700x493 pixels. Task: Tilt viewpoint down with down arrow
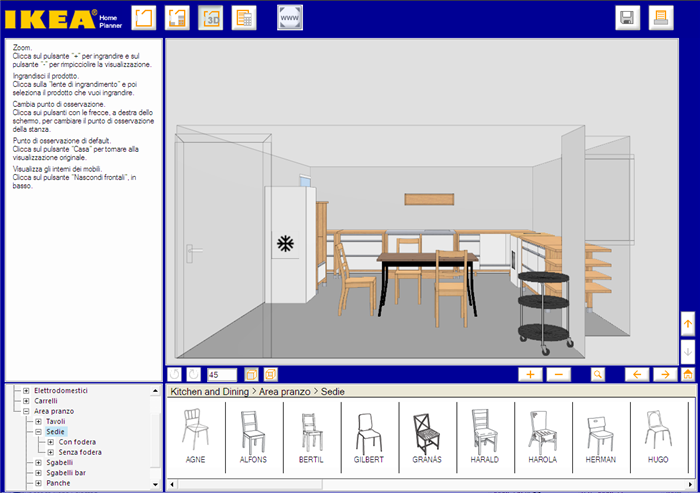(688, 352)
